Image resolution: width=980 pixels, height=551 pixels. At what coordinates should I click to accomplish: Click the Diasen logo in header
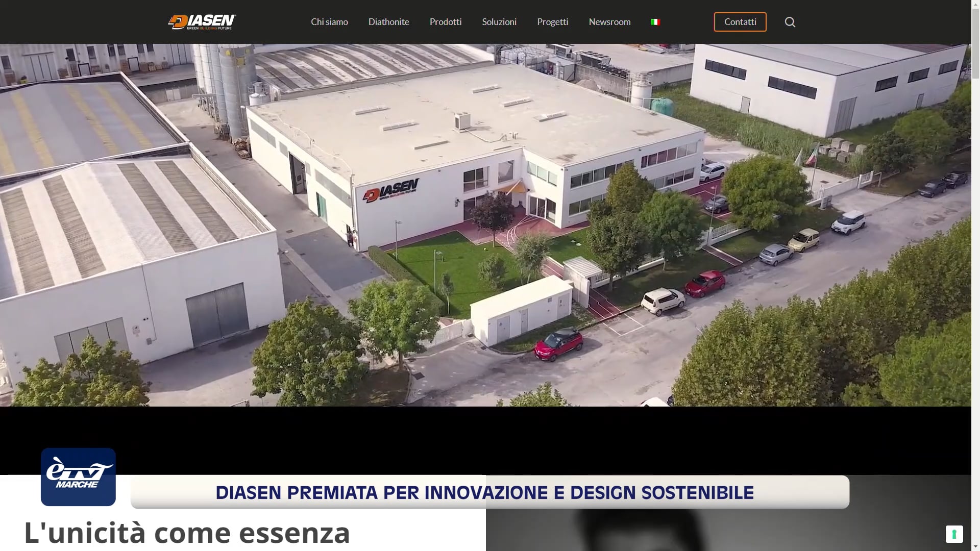pos(202,22)
